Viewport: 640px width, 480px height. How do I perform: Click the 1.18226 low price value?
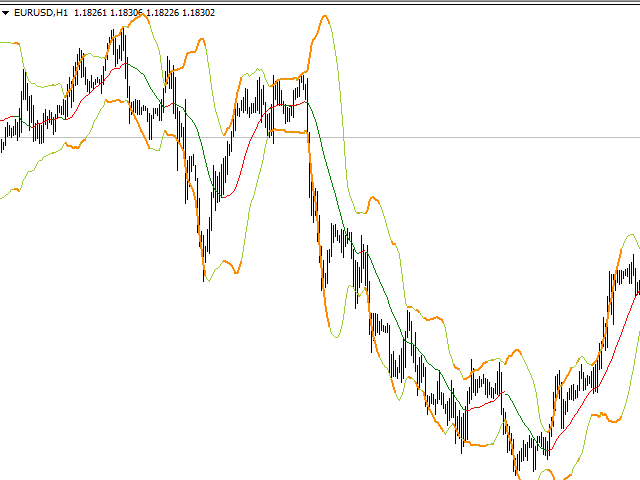[161, 12]
